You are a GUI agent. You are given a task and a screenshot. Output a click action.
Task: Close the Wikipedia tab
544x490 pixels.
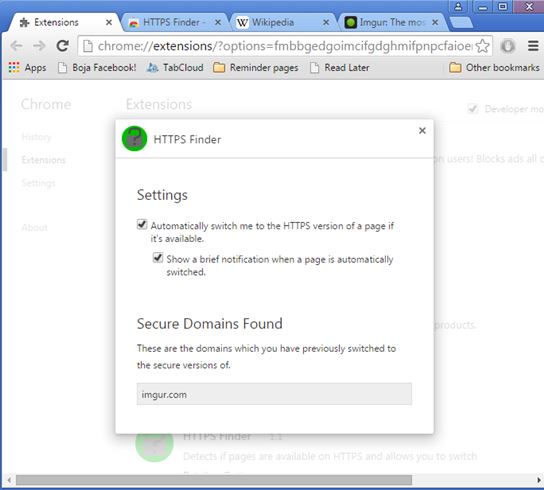point(326,23)
